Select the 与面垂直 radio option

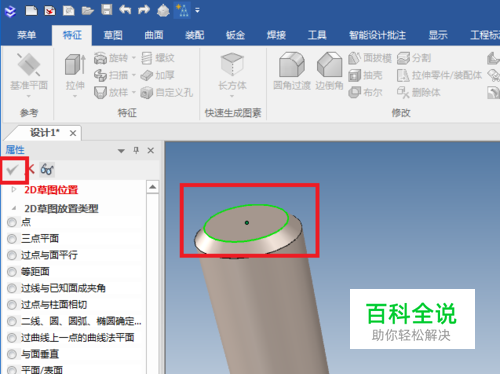tap(12, 354)
